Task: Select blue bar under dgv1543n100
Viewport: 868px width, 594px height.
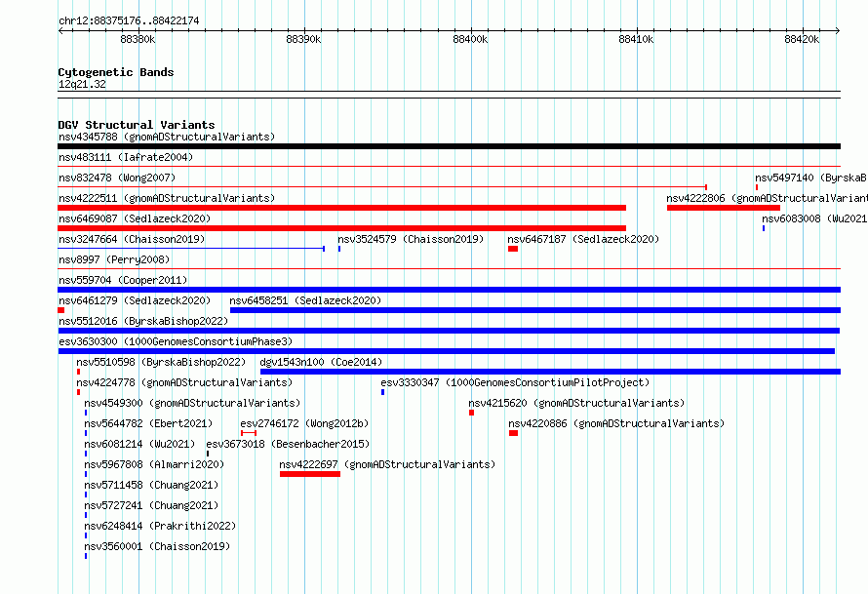Action: click(550, 372)
